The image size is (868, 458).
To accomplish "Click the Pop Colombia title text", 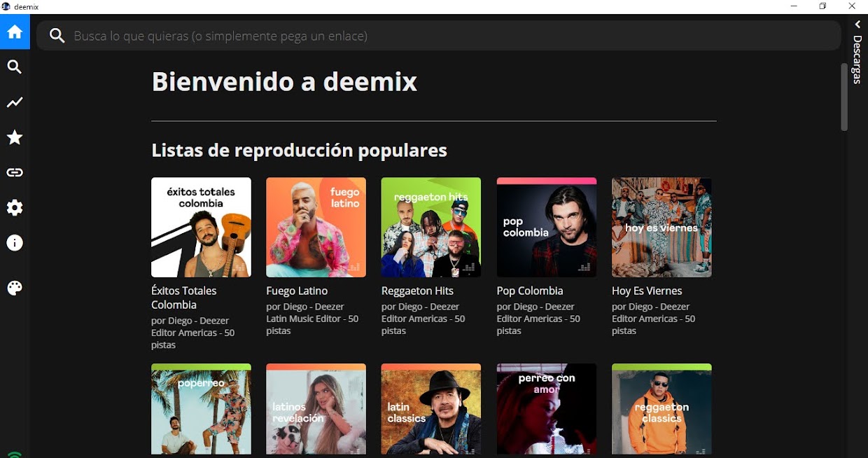I will click(x=530, y=291).
